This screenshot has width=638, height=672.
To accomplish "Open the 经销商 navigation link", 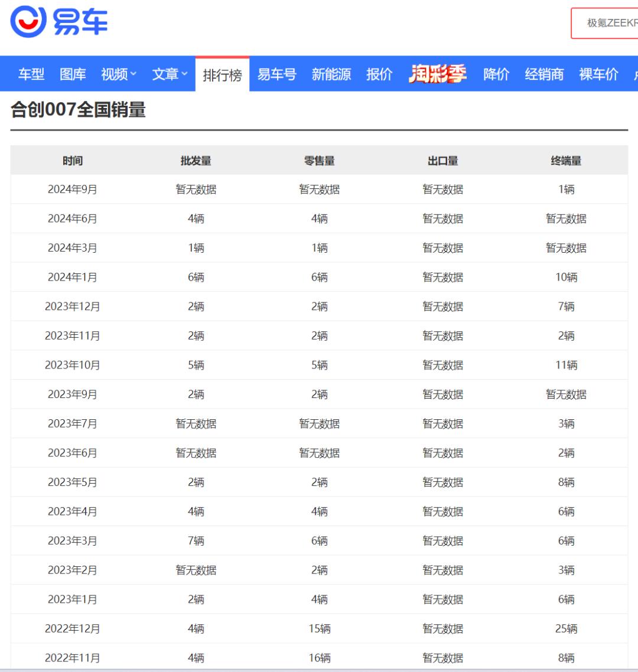I will point(545,74).
